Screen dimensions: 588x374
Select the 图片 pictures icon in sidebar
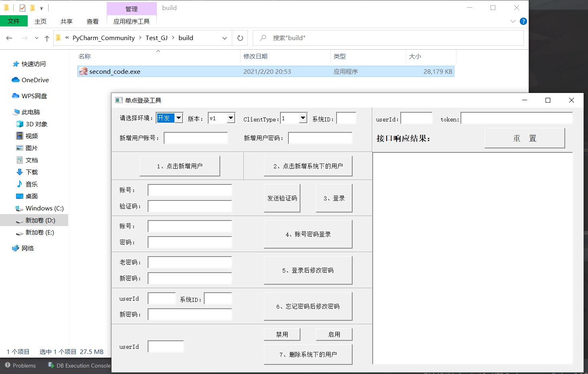(20, 148)
